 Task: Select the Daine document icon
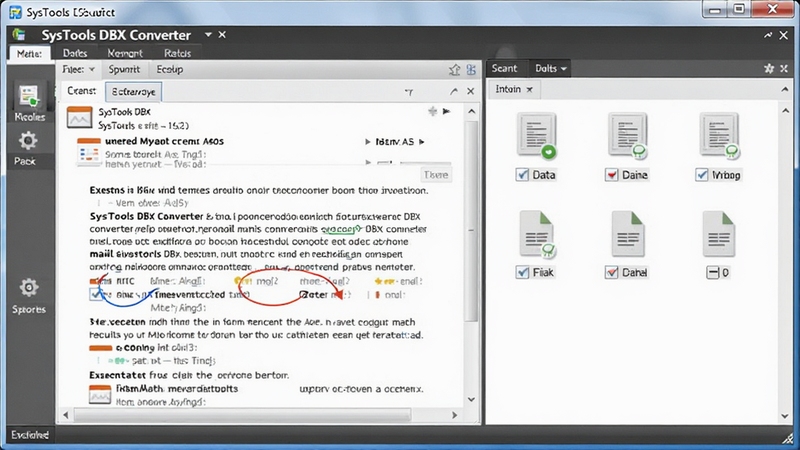click(x=628, y=135)
